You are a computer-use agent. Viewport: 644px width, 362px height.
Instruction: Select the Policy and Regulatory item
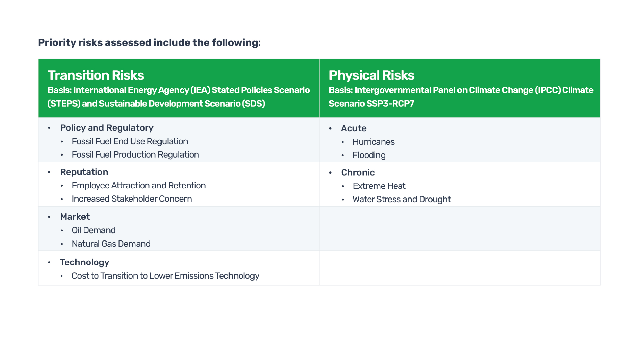107,128
